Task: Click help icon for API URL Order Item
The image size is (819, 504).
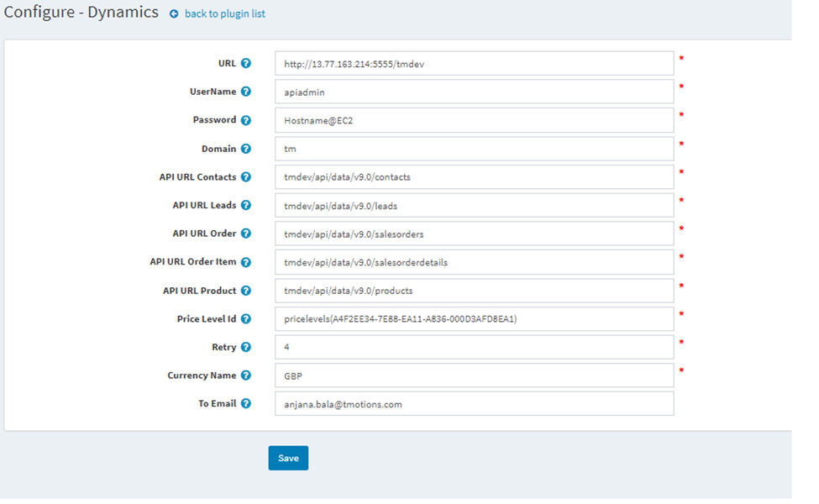Action: [245, 262]
